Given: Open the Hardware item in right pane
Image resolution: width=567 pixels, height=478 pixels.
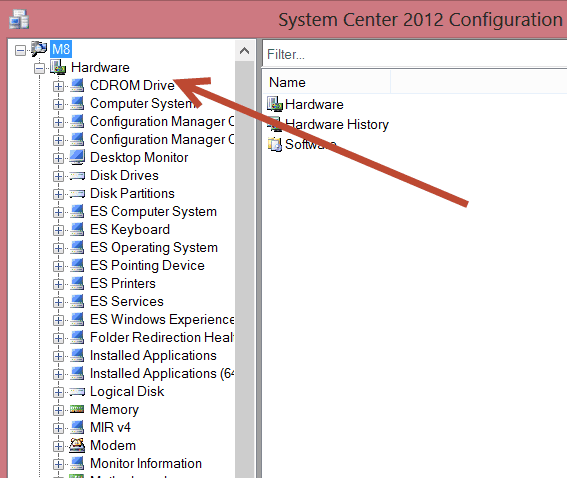Looking at the screenshot, I should (314, 104).
